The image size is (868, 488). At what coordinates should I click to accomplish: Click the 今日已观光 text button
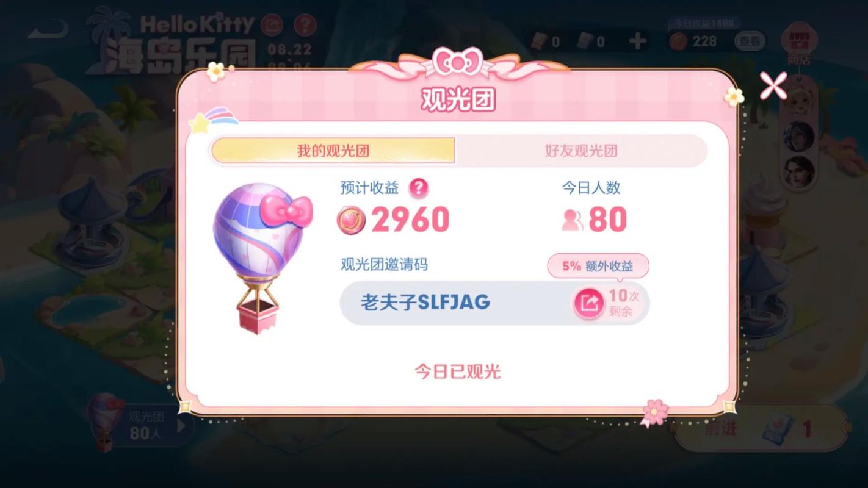(x=458, y=371)
